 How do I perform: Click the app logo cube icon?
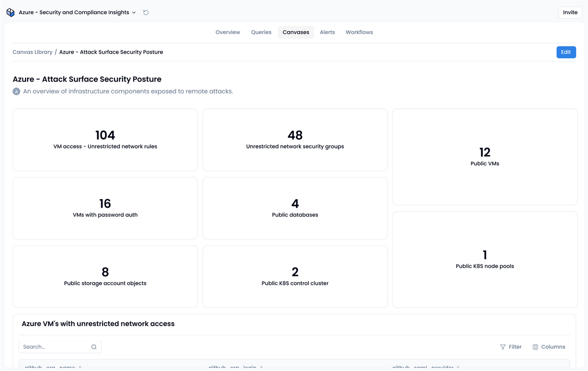tap(11, 12)
